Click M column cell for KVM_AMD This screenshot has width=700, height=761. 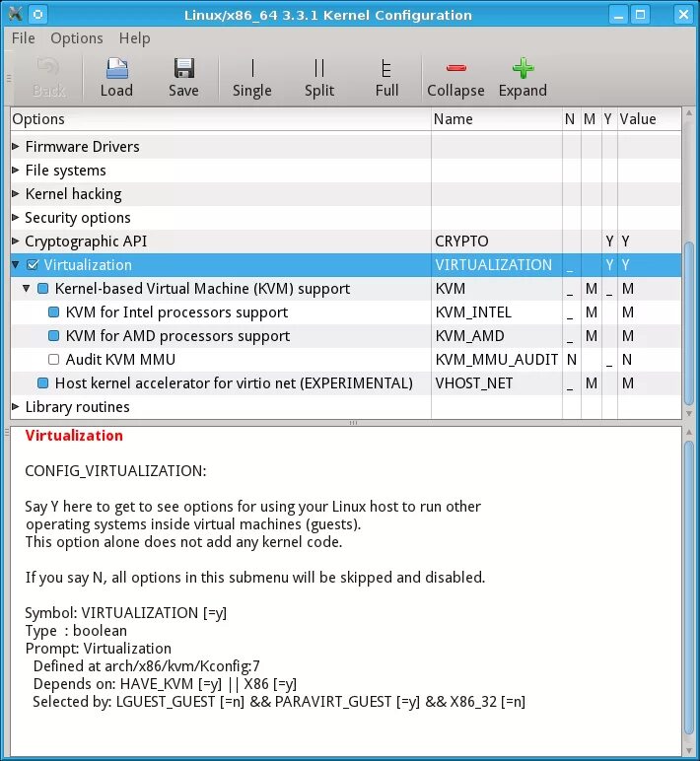(591, 336)
